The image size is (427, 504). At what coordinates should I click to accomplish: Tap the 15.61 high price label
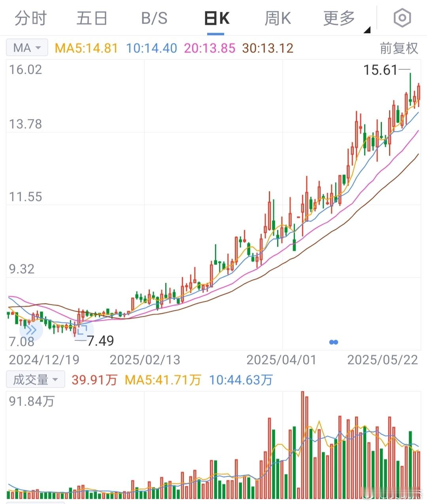380,70
